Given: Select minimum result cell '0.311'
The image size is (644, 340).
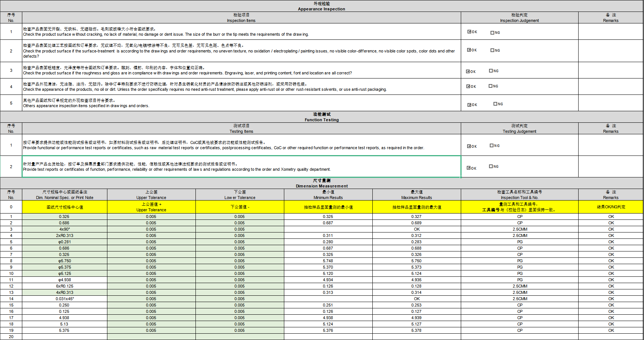Looking at the screenshot, I should [328, 235].
